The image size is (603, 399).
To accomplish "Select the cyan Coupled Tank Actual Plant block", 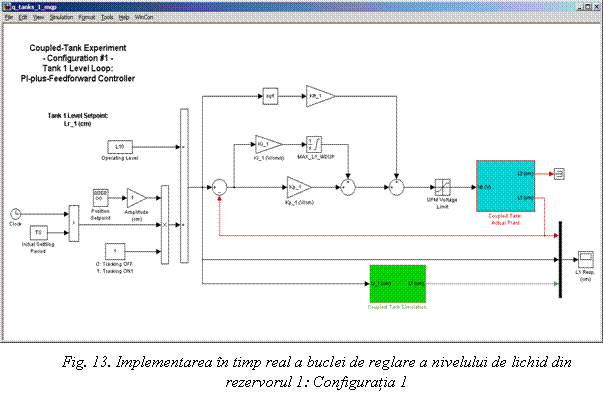I will pyautogui.click(x=505, y=186).
